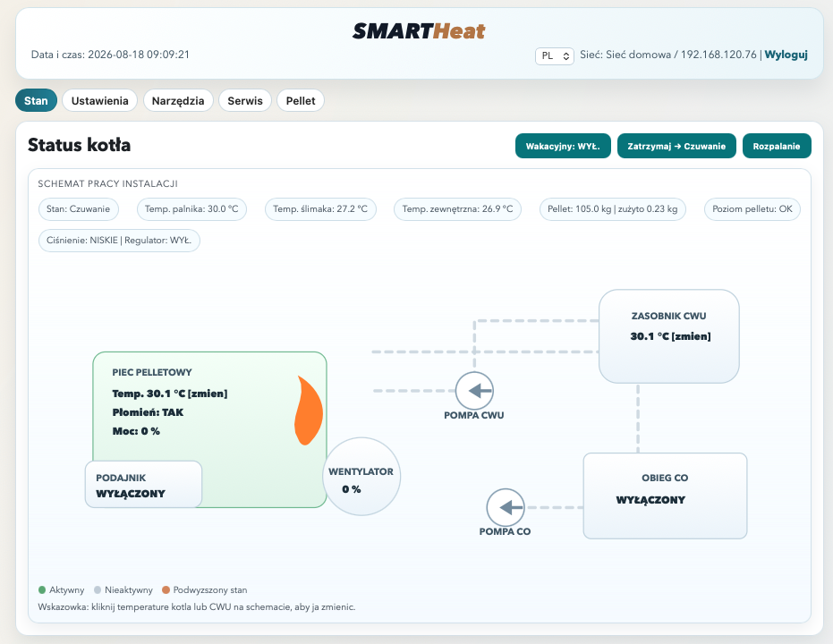Go to the Pellet tab
This screenshot has width=833, height=644.
coord(301,100)
